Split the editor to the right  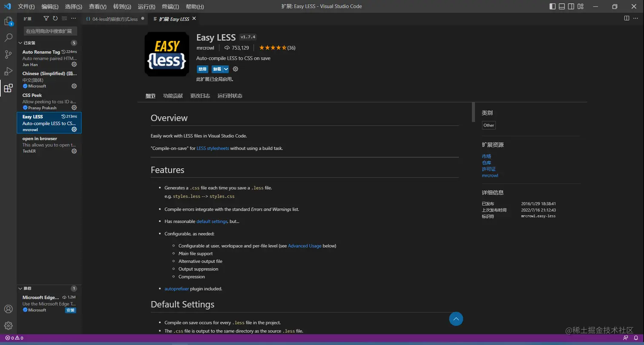click(x=627, y=18)
